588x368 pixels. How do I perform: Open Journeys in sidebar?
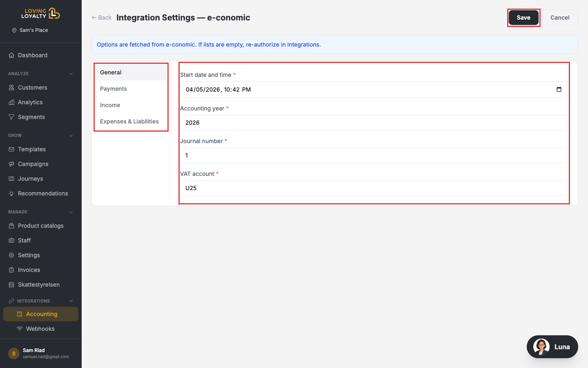pyautogui.click(x=41, y=179)
